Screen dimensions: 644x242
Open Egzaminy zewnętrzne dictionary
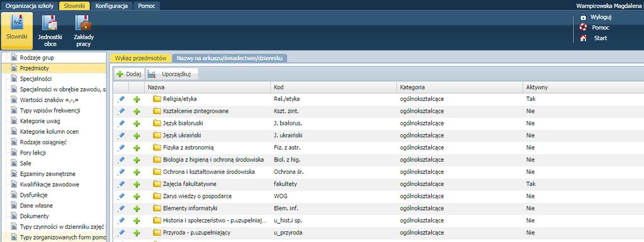coord(48,174)
